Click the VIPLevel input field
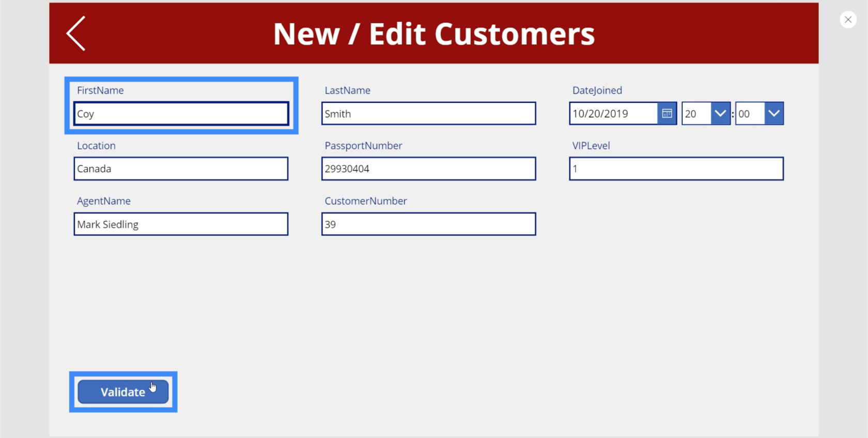 (676, 169)
